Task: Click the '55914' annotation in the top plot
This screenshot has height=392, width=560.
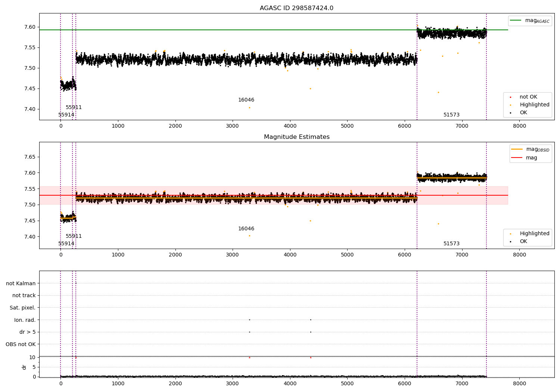Action: pos(66,115)
